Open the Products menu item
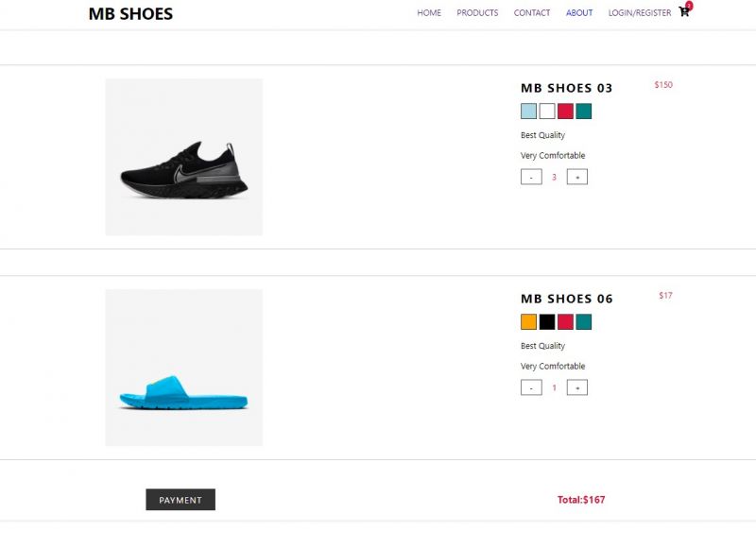Viewport: 756px width, 549px height. (477, 13)
